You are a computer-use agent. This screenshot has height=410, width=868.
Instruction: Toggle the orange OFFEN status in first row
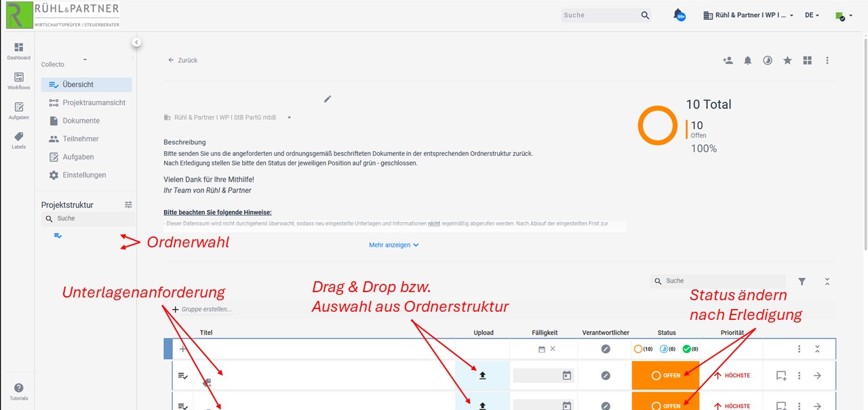click(x=665, y=375)
